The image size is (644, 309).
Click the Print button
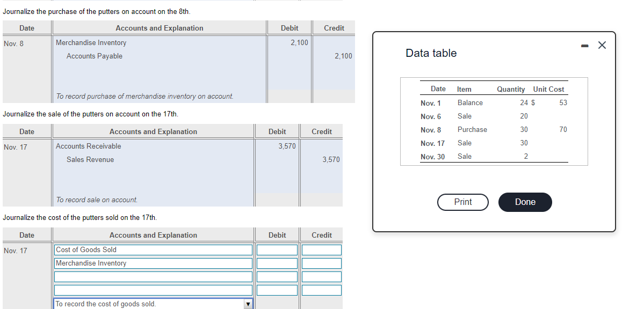[x=463, y=202]
